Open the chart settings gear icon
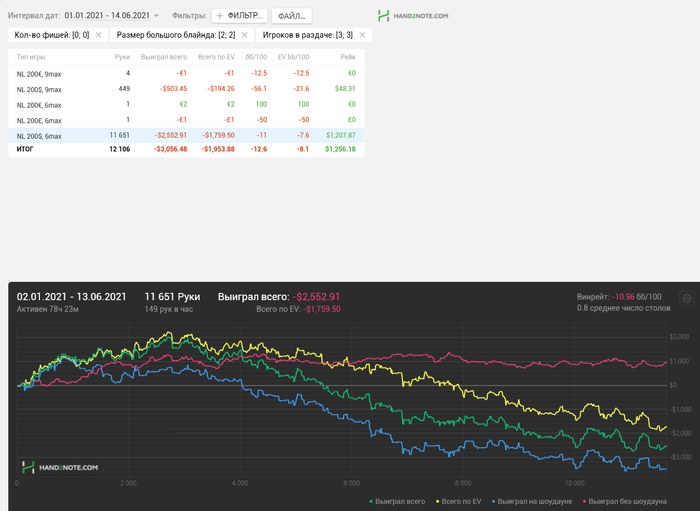 pyautogui.click(x=687, y=298)
